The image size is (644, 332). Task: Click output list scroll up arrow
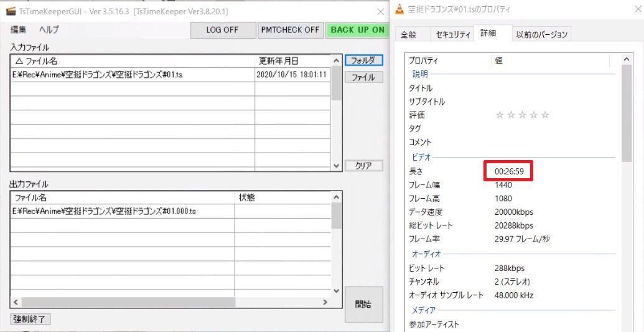click(337, 197)
